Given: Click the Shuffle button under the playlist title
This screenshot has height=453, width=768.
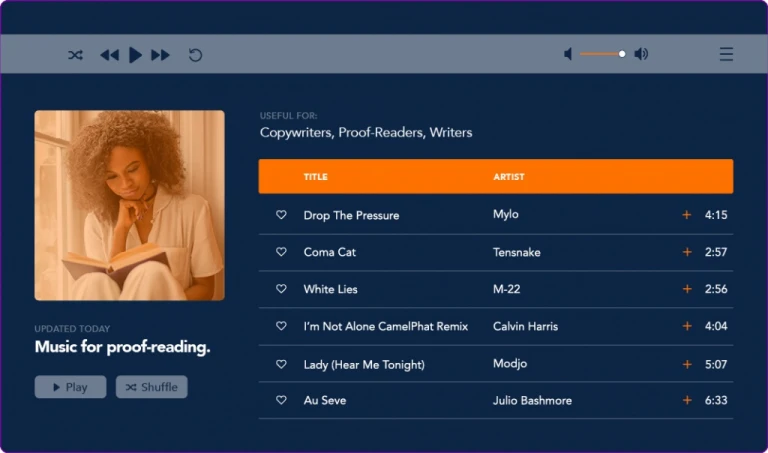Looking at the screenshot, I should (x=152, y=387).
